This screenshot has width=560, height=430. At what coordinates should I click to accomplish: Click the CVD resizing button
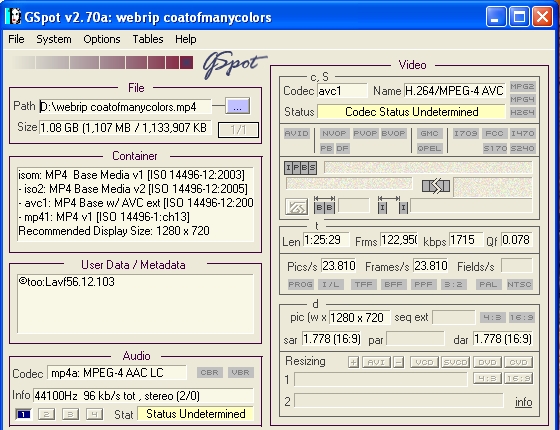click(519, 362)
